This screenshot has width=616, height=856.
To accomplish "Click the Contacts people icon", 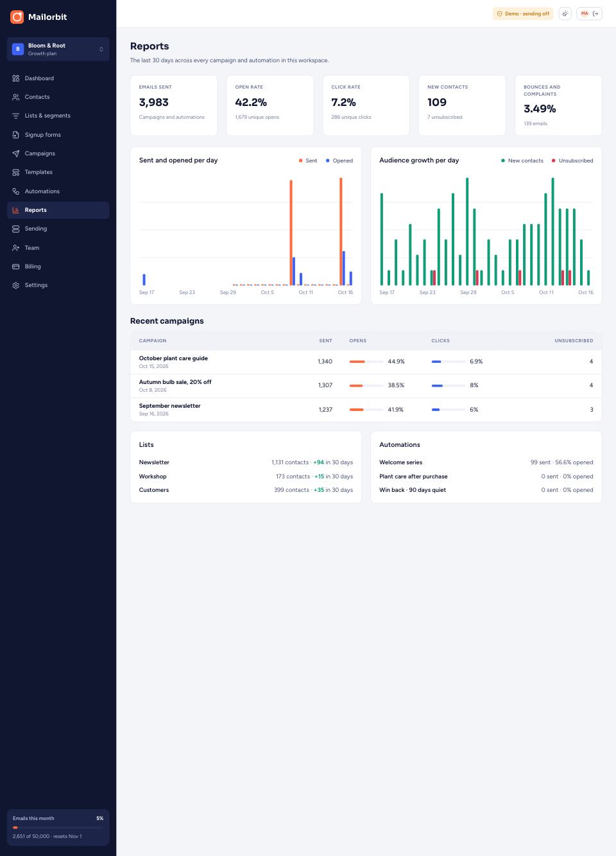I will [x=16, y=97].
